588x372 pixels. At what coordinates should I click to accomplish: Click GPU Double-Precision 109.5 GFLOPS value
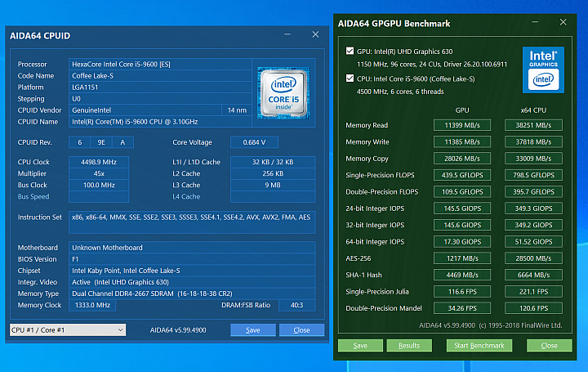(x=462, y=192)
